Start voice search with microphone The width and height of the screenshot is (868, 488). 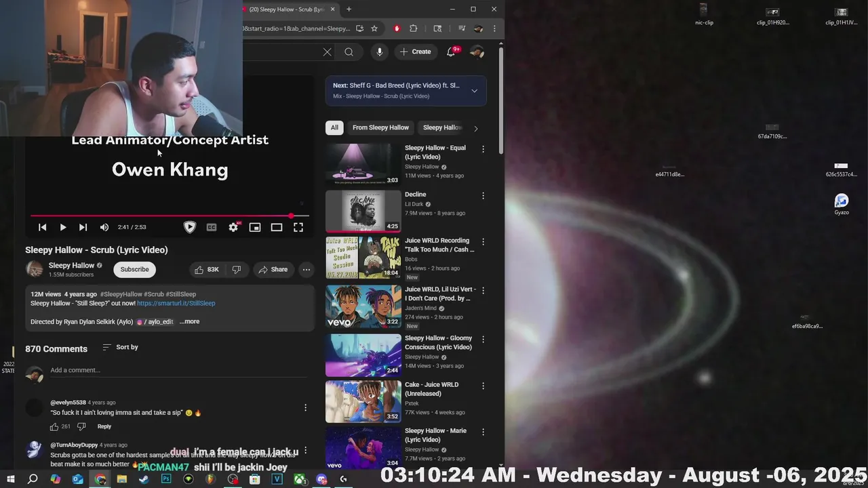pyautogui.click(x=379, y=52)
